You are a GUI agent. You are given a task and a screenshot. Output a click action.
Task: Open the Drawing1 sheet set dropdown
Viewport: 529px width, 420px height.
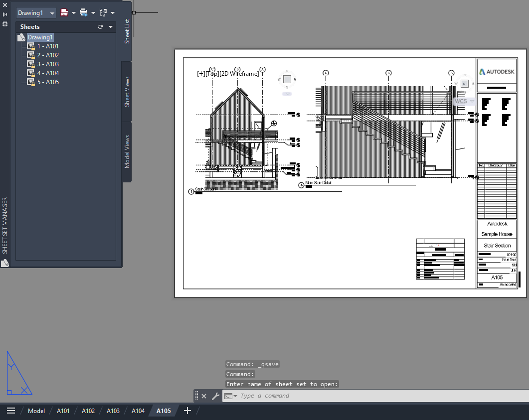point(52,12)
